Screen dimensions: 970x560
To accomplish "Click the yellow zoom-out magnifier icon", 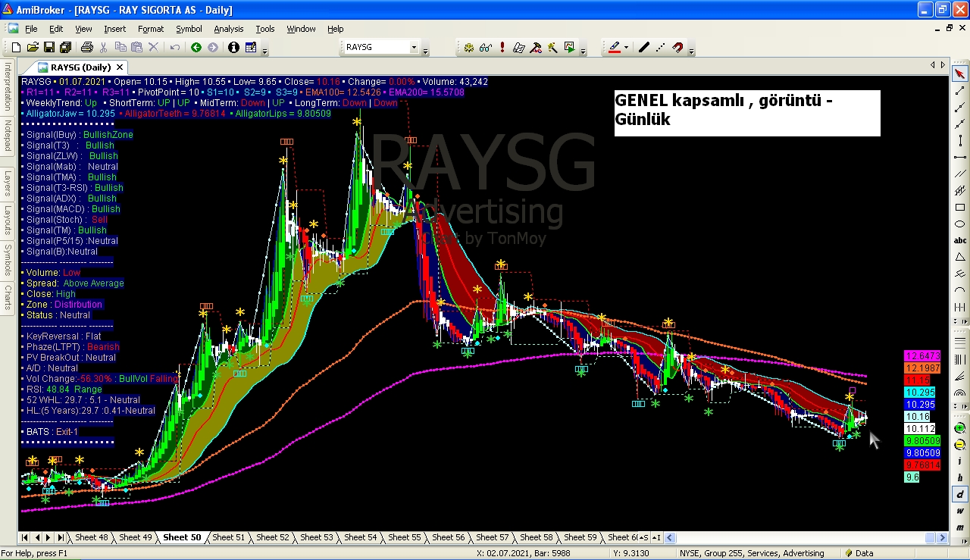I will tap(960, 445).
